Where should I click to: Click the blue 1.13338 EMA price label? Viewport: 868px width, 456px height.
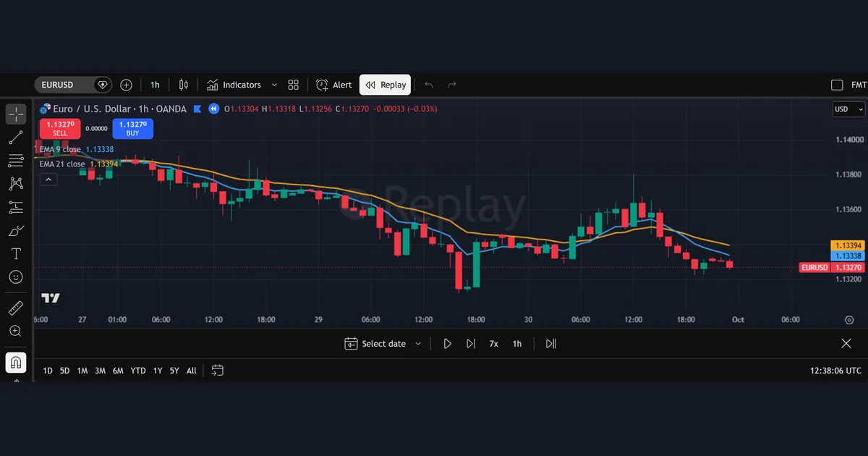tap(848, 256)
